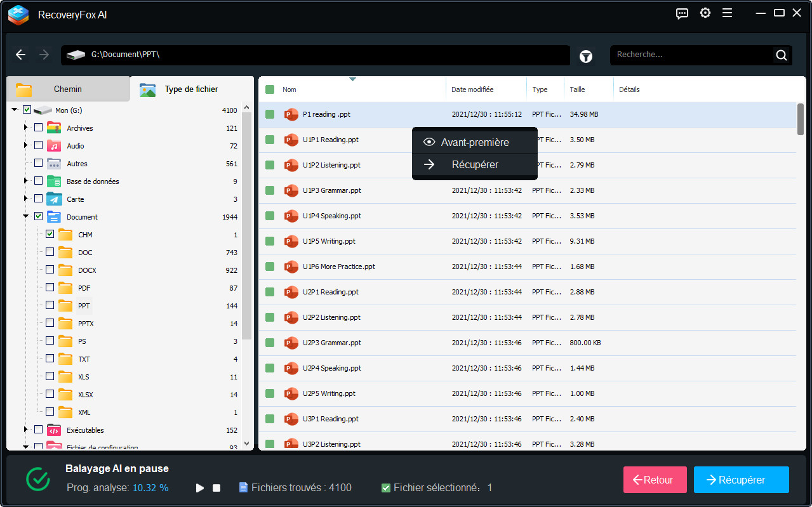The height and width of the screenshot is (507, 812).
Task: Go forward with the right arrow
Action: pyautogui.click(x=44, y=55)
